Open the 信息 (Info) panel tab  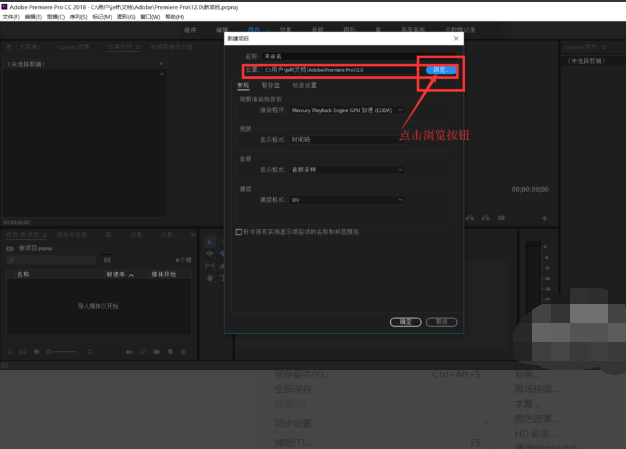click(136, 235)
